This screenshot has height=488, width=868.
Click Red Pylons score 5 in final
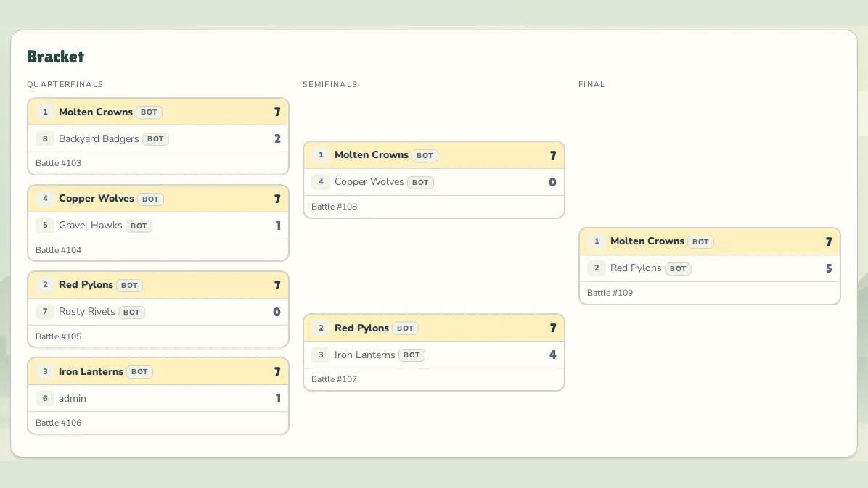(x=829, y=268)
